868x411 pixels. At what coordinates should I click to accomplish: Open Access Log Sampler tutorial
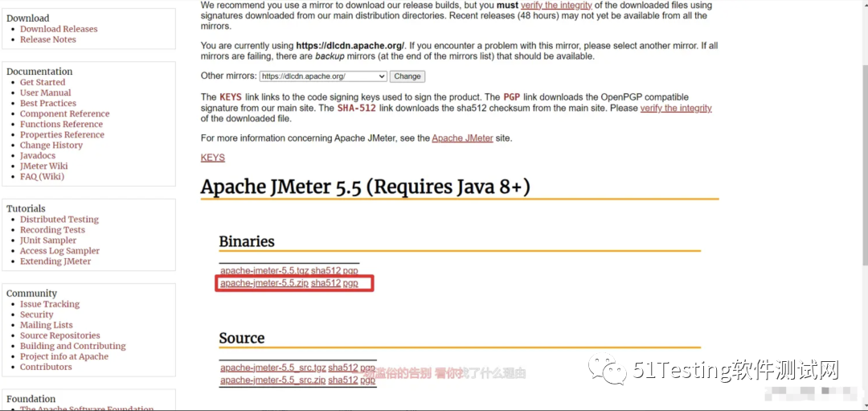click(59, 251)
